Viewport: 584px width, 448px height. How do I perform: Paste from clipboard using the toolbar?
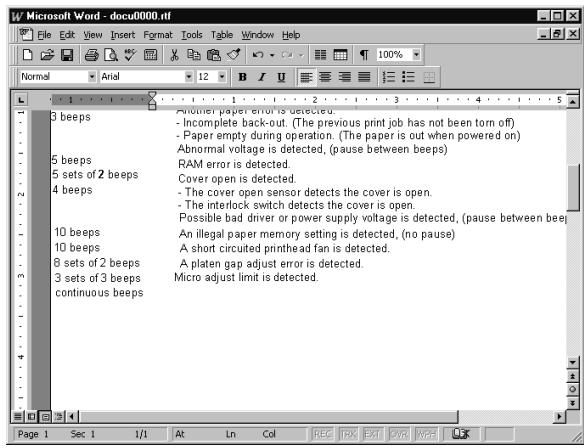pos(213,55)
